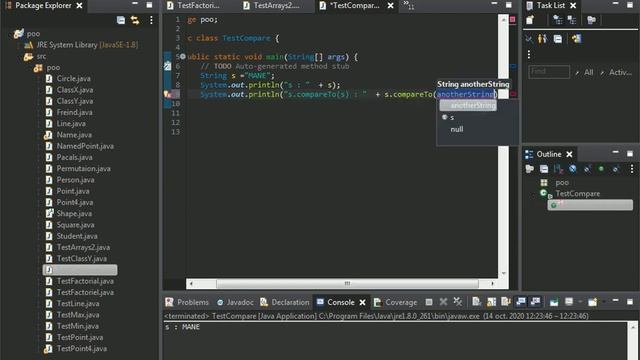This screenshot has height=360, width=640.
Task: Show hidden editor tabs chevron
Action: tap(408, 5)
